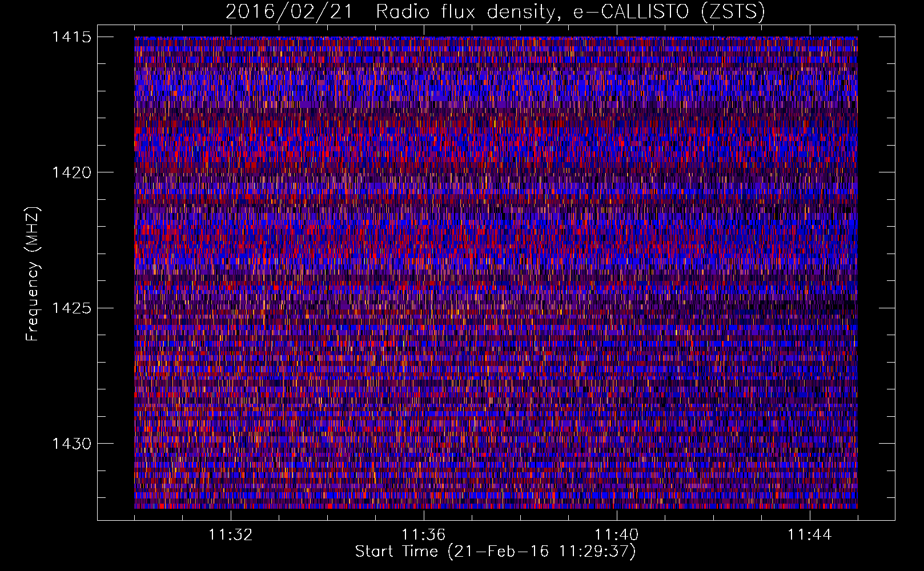
Task: Click the 'Frequency (MHZ)' y-axis label
Action: tap(33, 274)
